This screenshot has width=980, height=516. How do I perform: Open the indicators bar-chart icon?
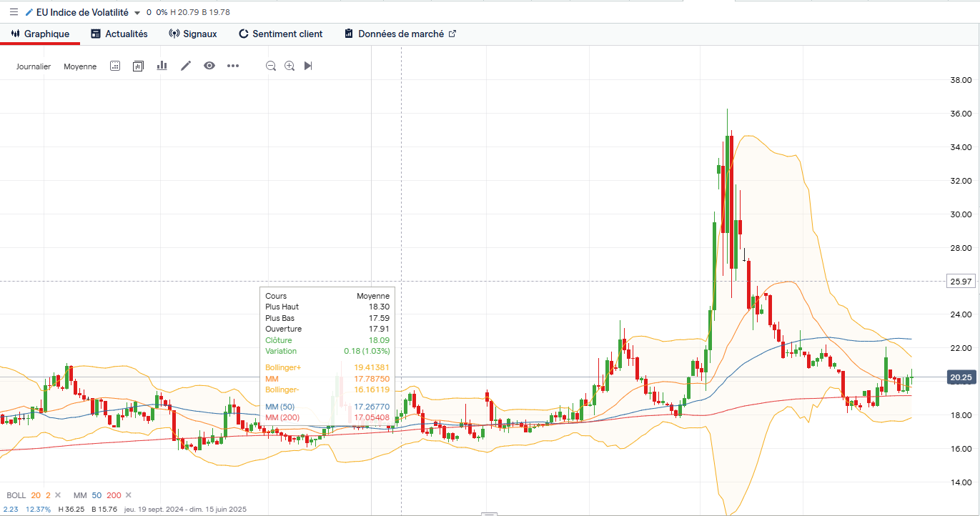pyautogui.click(x=162, y=66)
